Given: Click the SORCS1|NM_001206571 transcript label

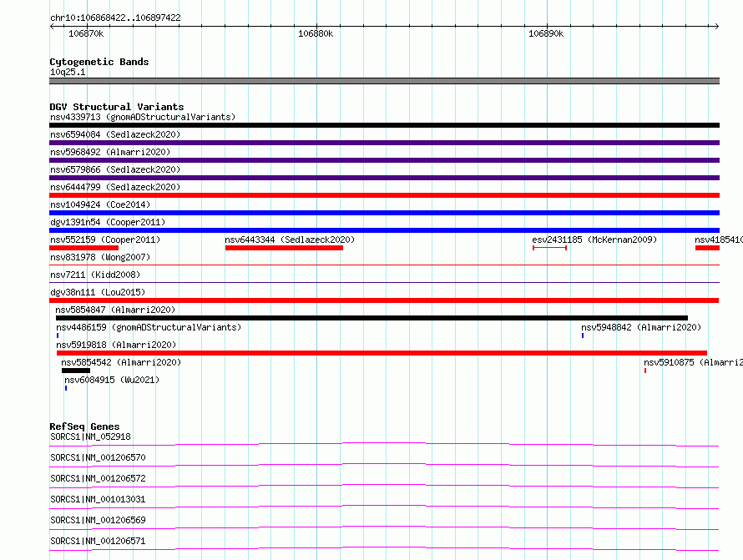Looking at the screenshot, I should coord(98,541).
